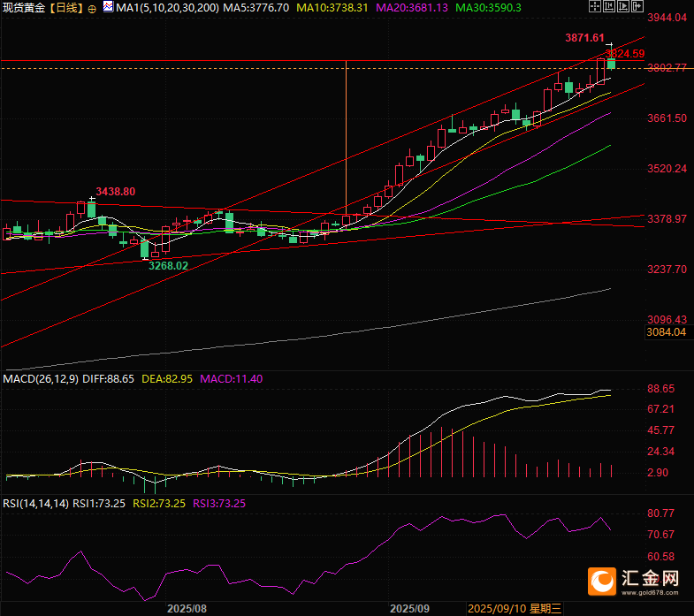The width and height of the screenshot is (694, 616).
Task: Click the DIFF:88.65 readout
Action: [x=109, y=379]
